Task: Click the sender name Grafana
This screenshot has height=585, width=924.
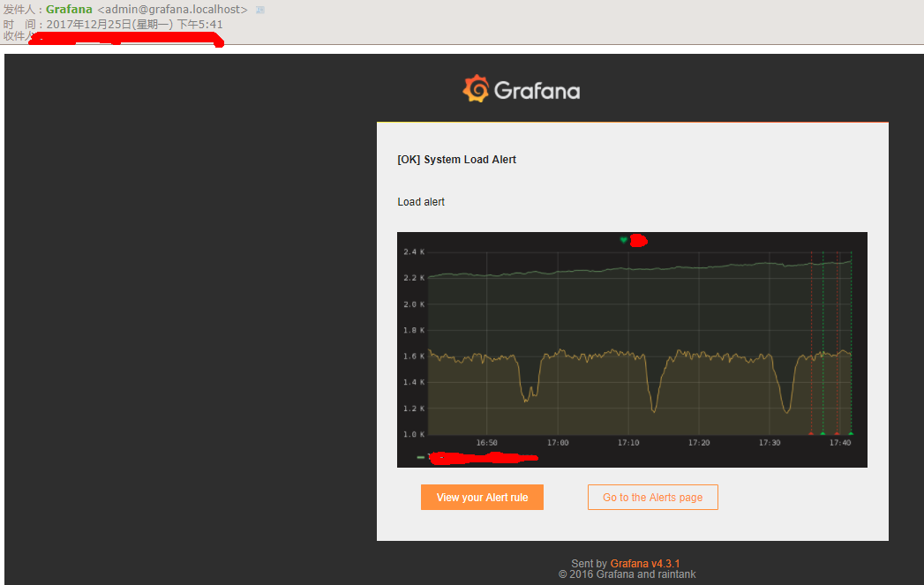Action: pos(69,10)
